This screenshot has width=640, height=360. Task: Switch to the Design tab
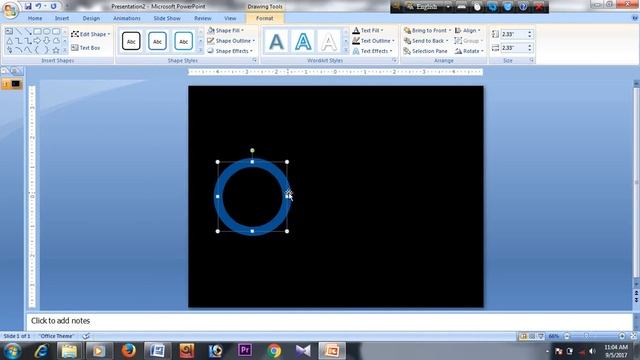click(91, 18)
